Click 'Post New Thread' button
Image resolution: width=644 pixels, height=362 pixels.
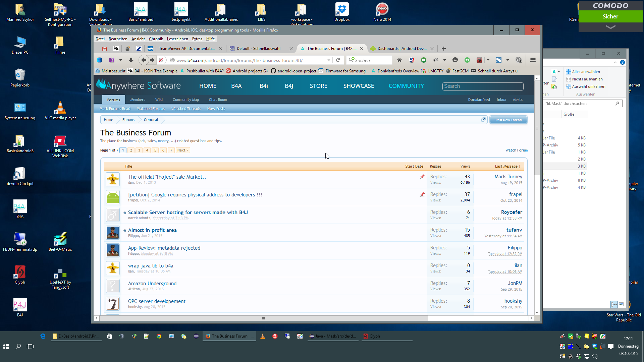click(508, 120)
